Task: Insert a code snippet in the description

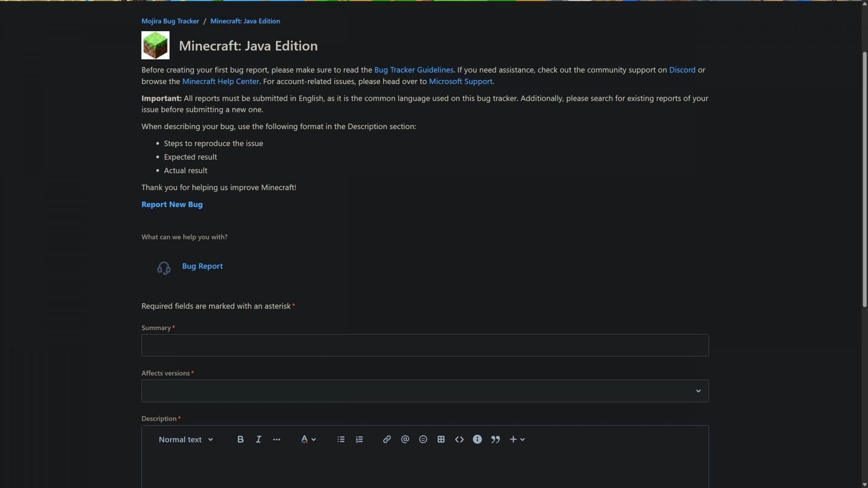Action: (459, 439)
